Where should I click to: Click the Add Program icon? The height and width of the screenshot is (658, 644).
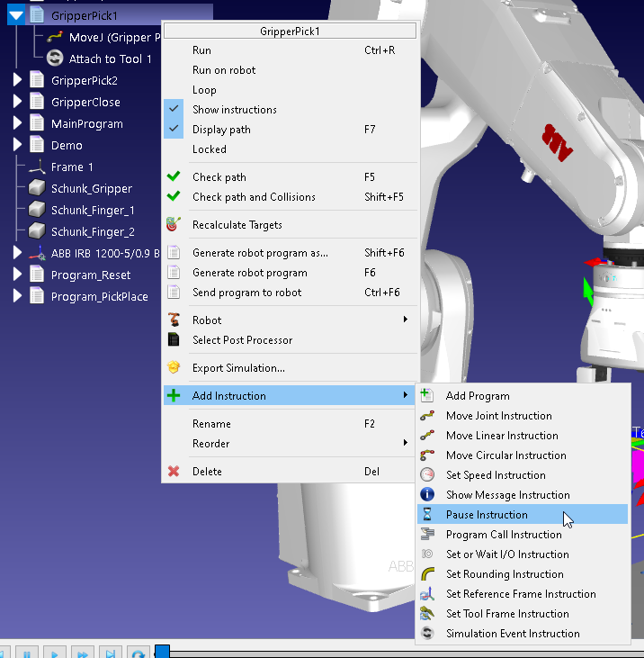(x=426, y=395)
